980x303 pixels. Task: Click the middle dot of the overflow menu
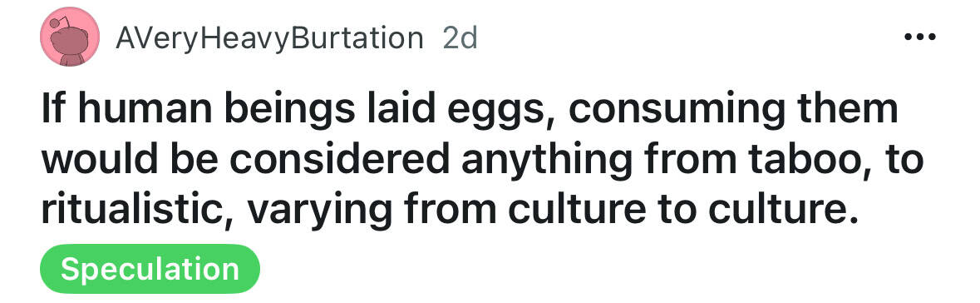point(920,37)
